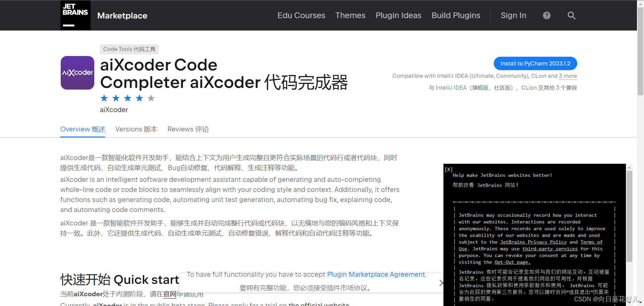
Task: Expand the '3 more' compatible products link
Action: coord(568,76)
